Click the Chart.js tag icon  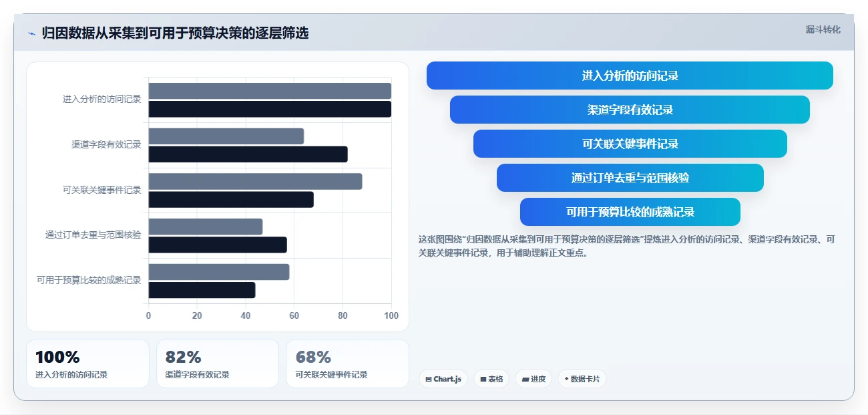[x=429, y=380]
